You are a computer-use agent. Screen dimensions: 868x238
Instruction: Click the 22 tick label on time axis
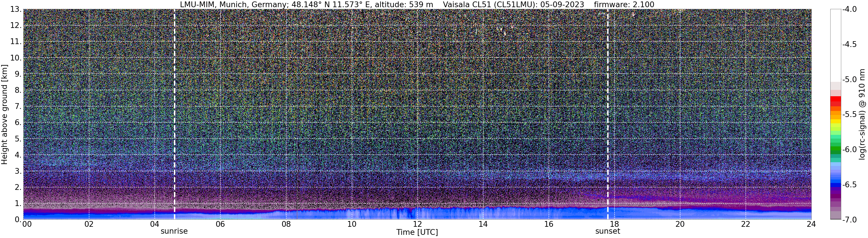pyautogui.click(x=746, y=224)
